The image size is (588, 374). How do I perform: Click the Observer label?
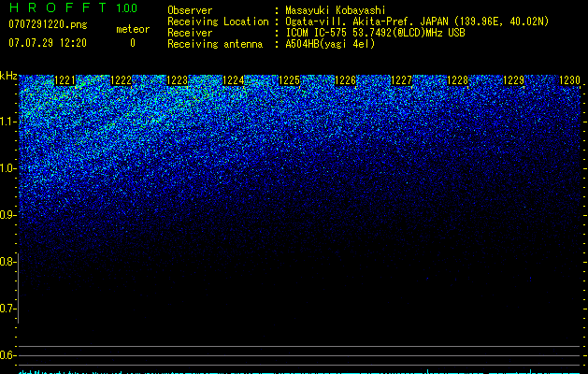pyautogui.click(x=190, y=10)
